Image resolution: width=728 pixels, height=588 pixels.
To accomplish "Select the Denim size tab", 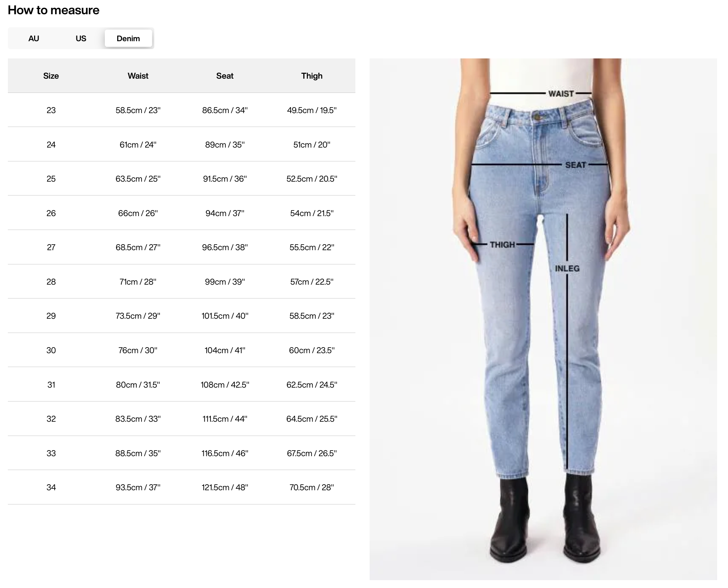I will pos(128,39).
